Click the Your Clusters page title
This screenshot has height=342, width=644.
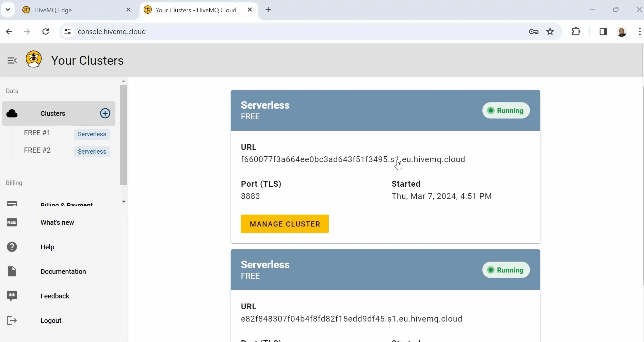(x=87, y=60)
